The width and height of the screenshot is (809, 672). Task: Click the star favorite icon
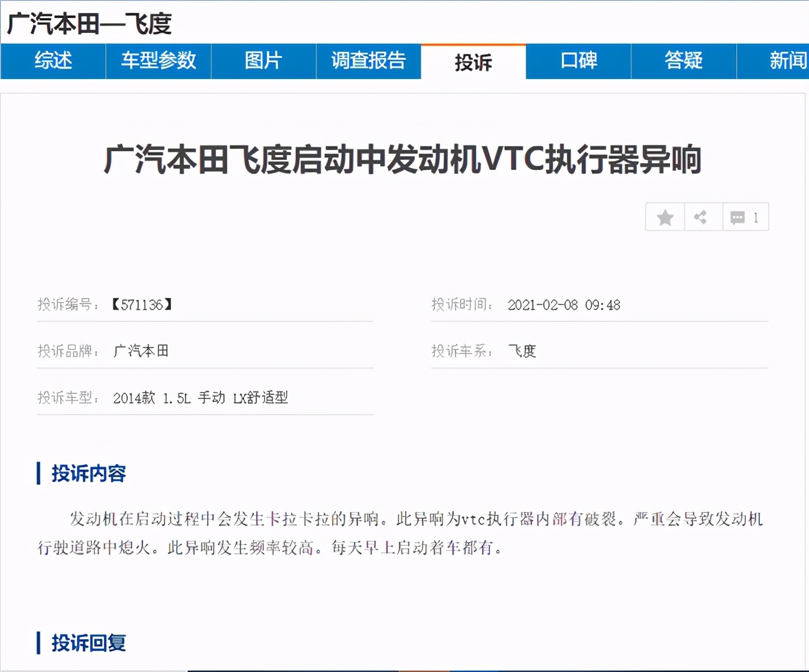pos(664,217)
